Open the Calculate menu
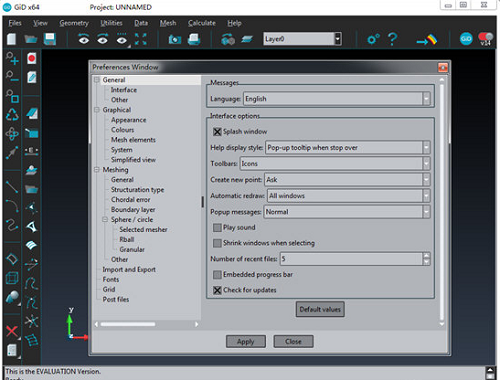This screenshot has width=500, height=380. [x=202, y=23]
